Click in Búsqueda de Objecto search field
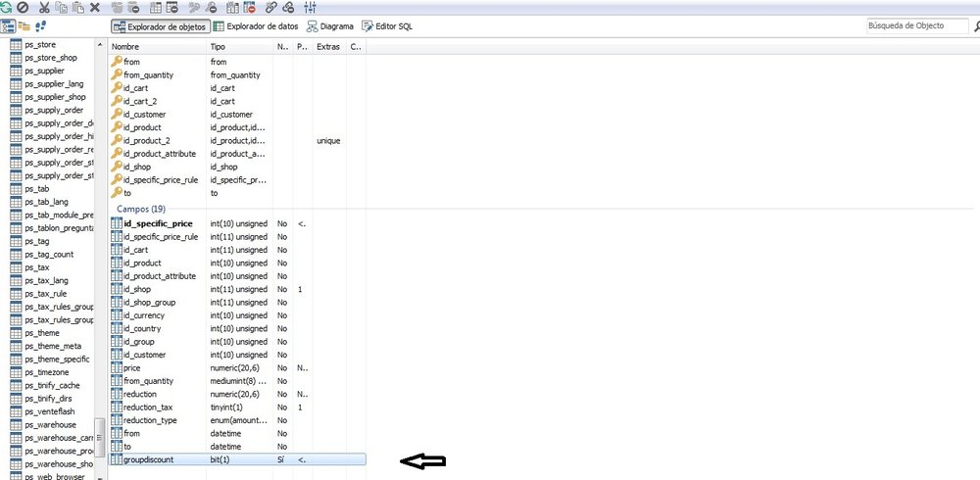The height and width of the screenshot is (480, 980). pyautogui.click(x=917, y=26)
